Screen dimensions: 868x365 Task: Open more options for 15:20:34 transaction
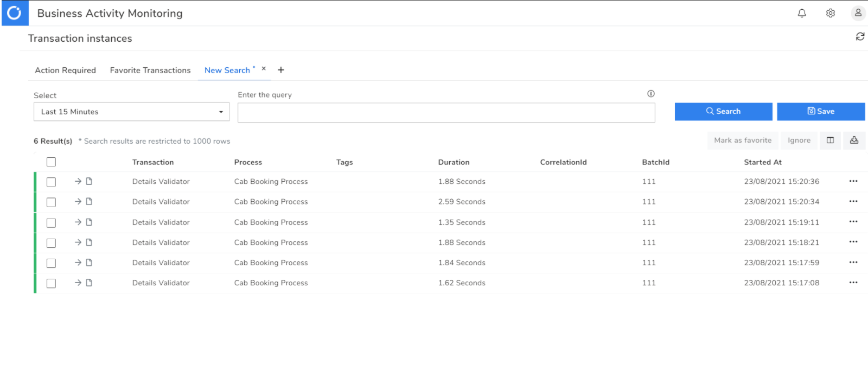click(x=853, y=201)
